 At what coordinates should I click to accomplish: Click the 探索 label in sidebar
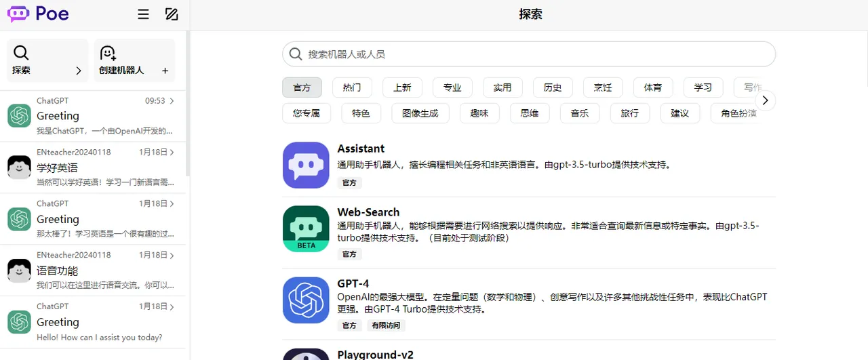pyautogui.click(x=21, y=71)
